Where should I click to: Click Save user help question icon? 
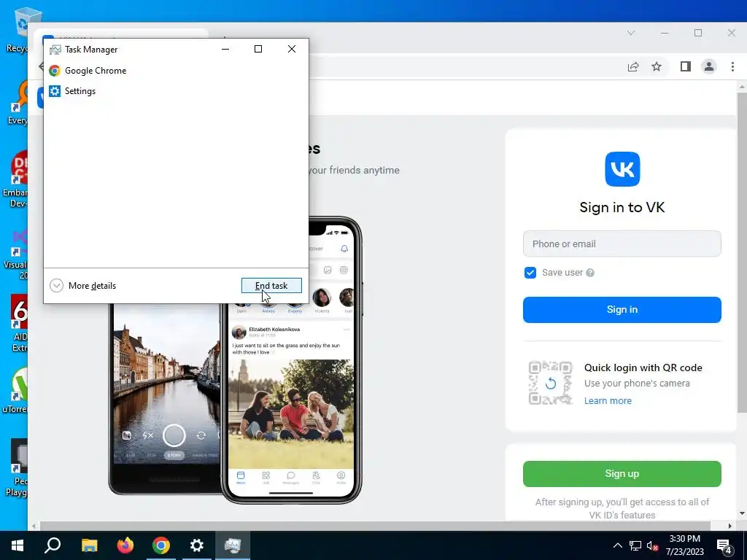click(x=589, y=273)
